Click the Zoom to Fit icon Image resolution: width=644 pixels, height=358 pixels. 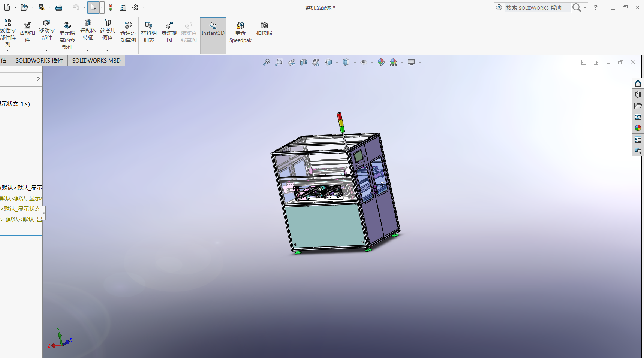[x=267, y=63]
